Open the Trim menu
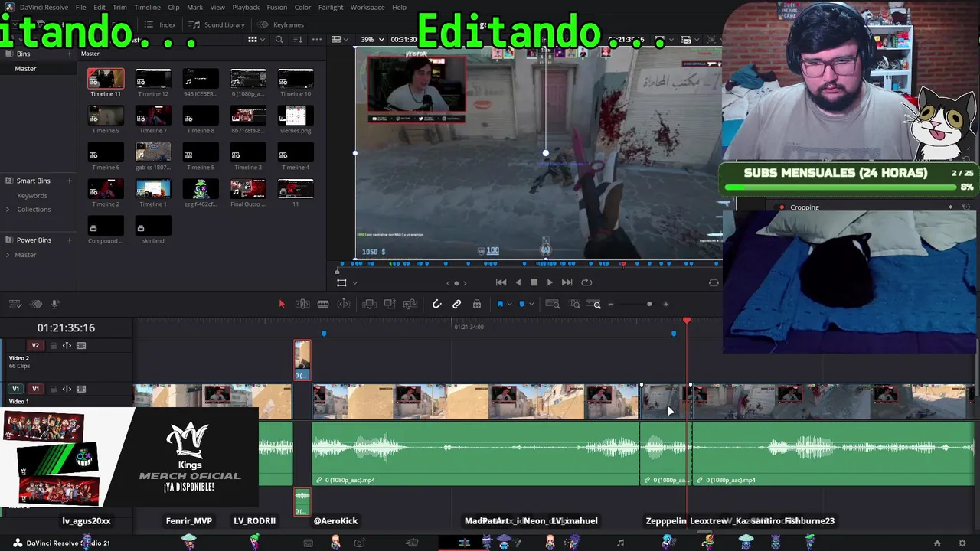The height and width of the screenshot is (551, 980). click(120, 8)
